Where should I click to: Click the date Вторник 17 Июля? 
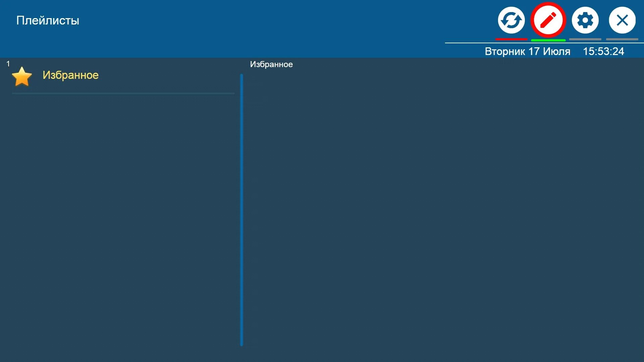[527, 51]
